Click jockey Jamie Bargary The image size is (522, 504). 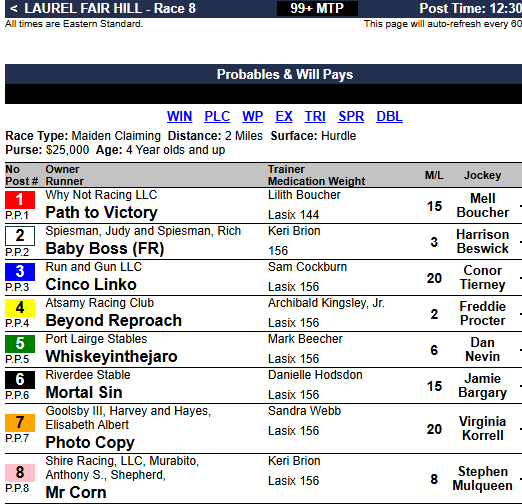tap(483, 386)
